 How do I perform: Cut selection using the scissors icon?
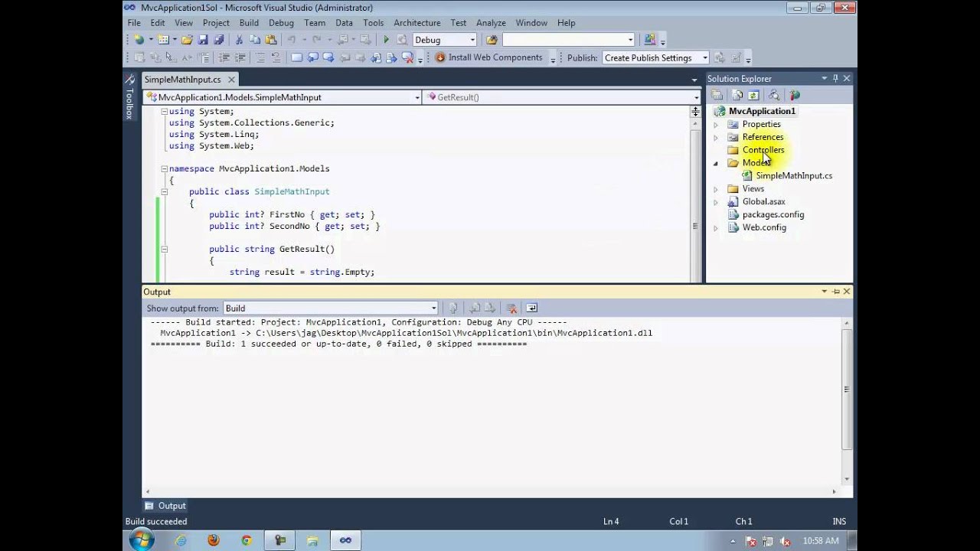tap(239, 40)
